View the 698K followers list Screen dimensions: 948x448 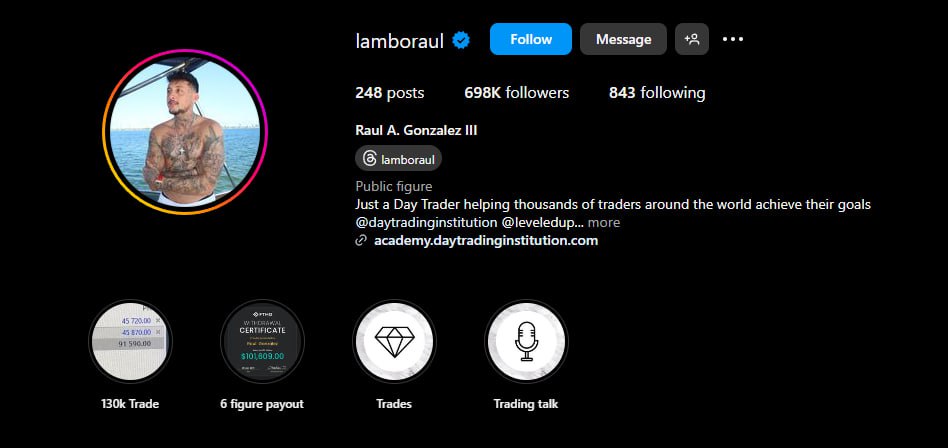tap(516, 93)
